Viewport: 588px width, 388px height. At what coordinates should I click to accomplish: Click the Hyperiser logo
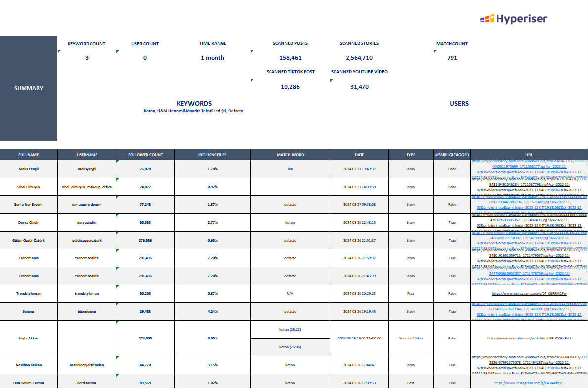pyautogui.click(x=513, y=19)
